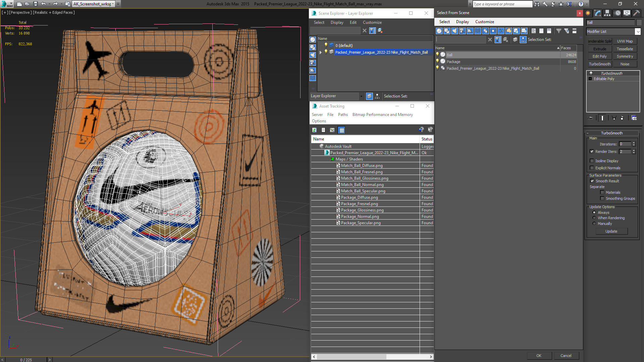Toggle Render Iters checkbox in TurboSmooth
The image size is (644, 362).
click(x=592, y=152)
